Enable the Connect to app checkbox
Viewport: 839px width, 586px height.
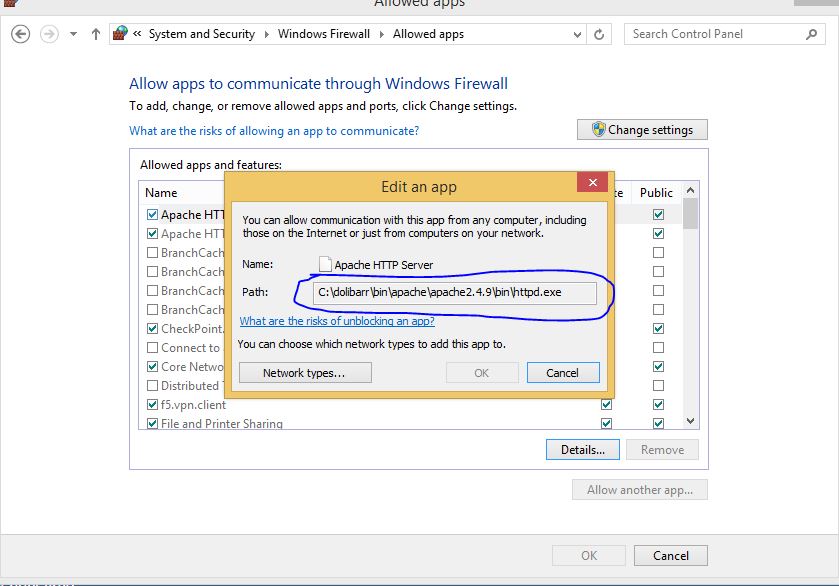click(152, 348)
